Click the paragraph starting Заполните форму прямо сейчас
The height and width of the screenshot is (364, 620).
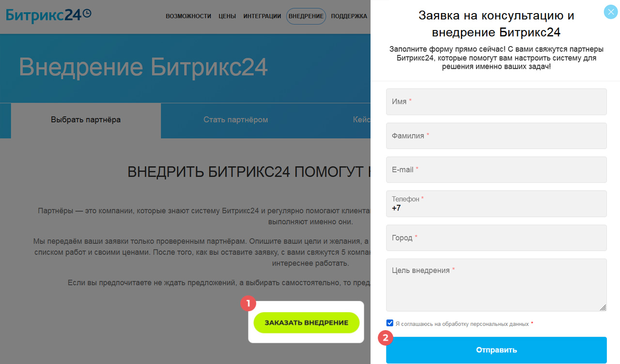[496, 58]
